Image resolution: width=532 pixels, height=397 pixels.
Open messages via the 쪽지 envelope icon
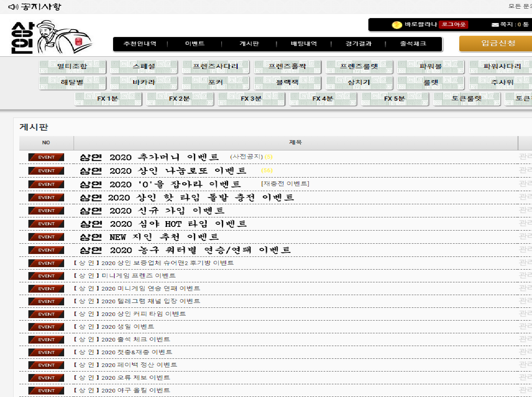point(495,25)
